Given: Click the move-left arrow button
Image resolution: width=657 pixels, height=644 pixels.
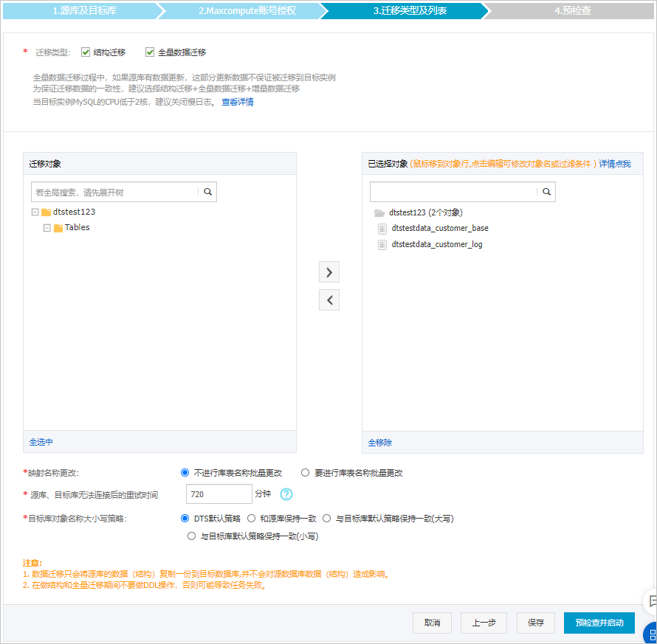Looking at the screenshot, I should 329,300.
